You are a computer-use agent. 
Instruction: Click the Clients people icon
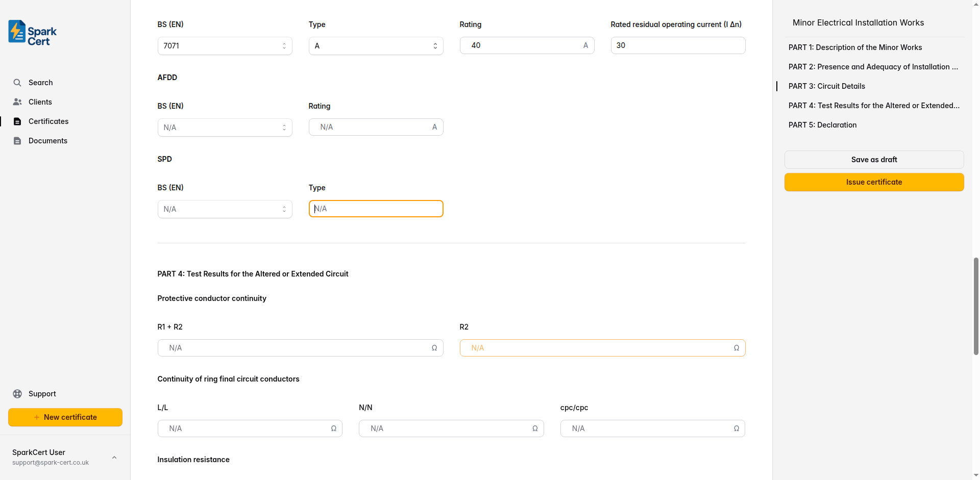[17, 102]
